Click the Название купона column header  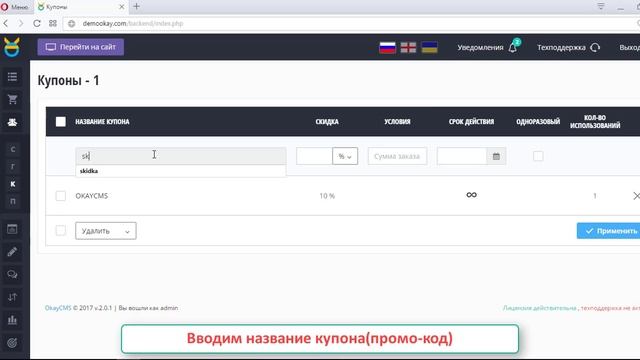102,122
